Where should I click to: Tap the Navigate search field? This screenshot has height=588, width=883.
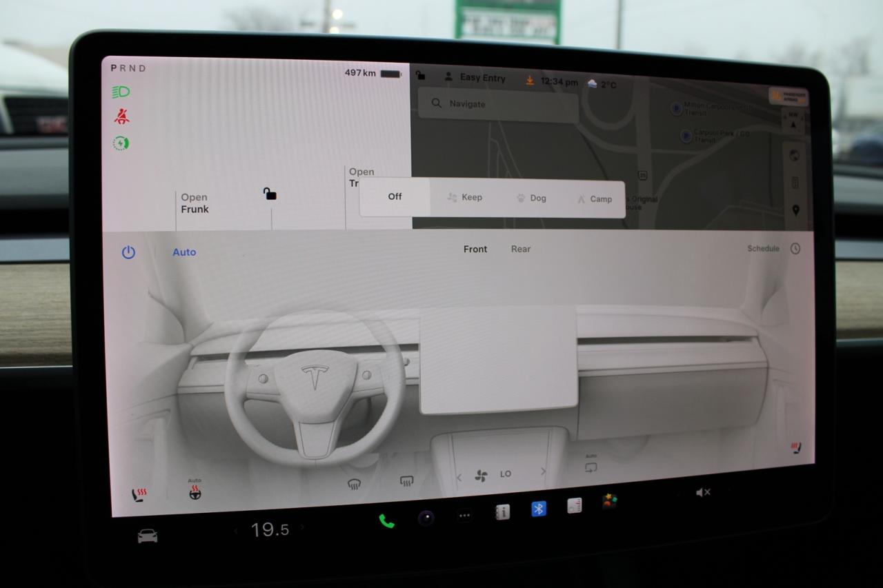498,103
